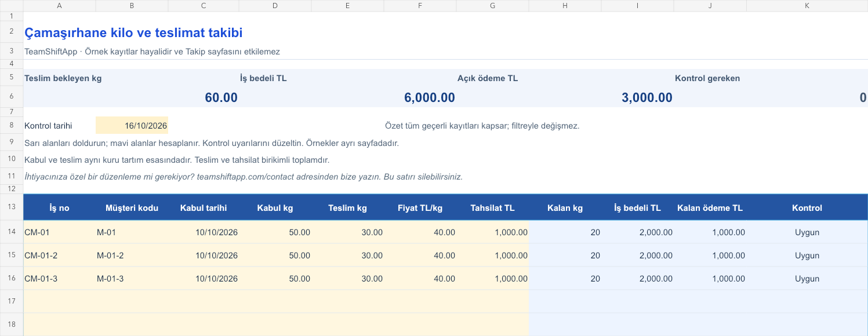Screen dimensions: 868x336
Task: Select Tahsilat 1,000.00 in row CM-01
Action: [492, 232]
